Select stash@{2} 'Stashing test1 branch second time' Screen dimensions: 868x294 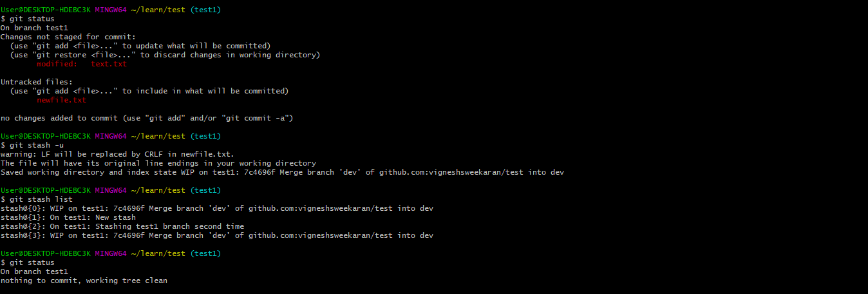(x=122, y=226)
